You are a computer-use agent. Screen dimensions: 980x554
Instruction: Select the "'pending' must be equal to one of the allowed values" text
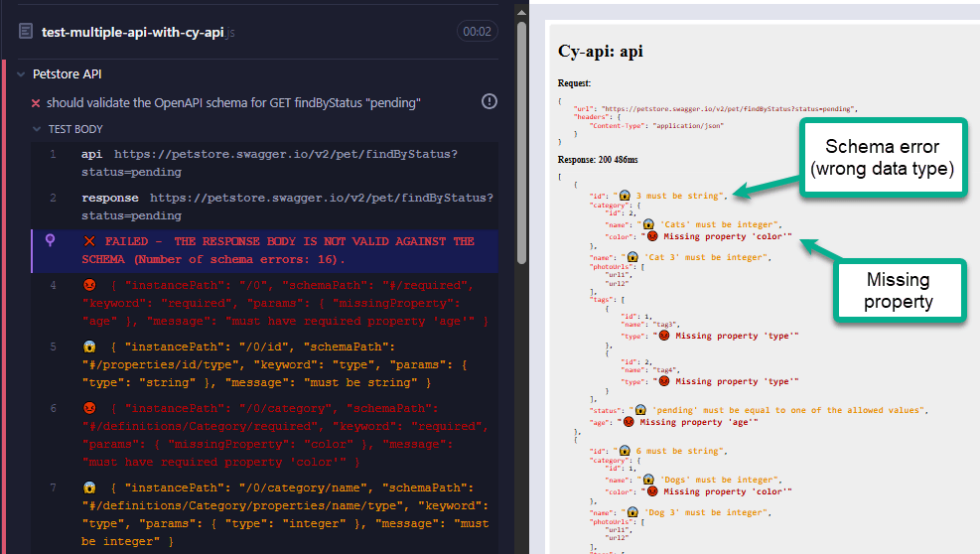(x=786, y=410)
